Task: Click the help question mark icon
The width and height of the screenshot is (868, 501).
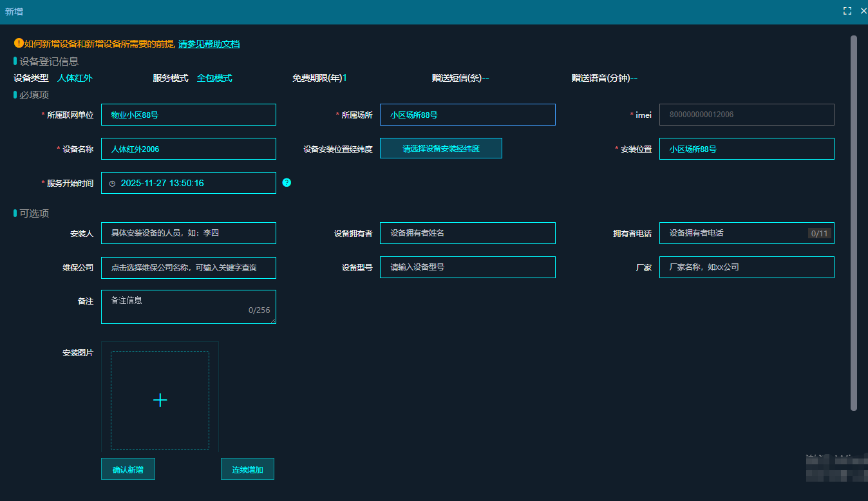Action: click(287, 183)
